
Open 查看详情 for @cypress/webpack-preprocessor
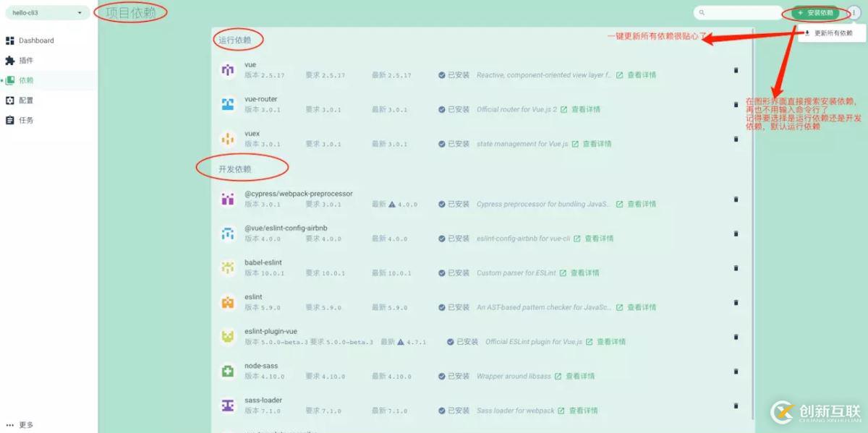coord(636,205)
